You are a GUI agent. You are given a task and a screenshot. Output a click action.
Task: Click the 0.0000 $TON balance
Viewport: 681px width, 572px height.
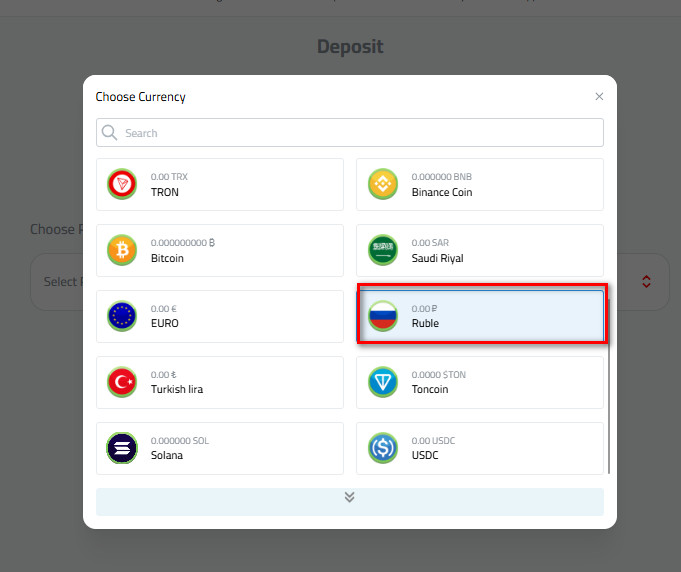tap(439, 375)
